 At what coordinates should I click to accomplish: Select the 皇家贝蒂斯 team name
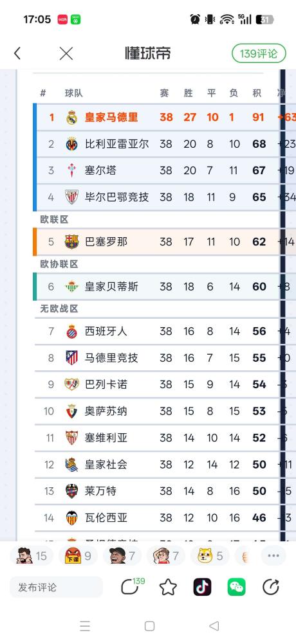tap(106, 287)
